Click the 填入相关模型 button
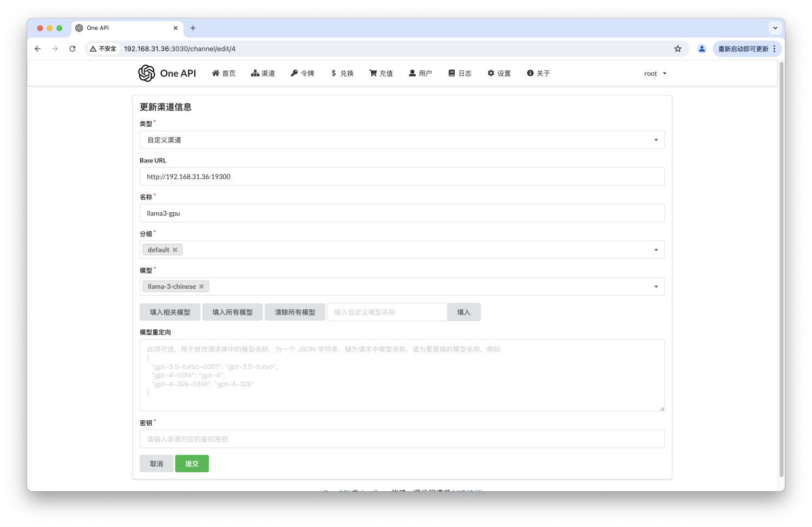Screen dimensions: 812x527 coord(170,312)
